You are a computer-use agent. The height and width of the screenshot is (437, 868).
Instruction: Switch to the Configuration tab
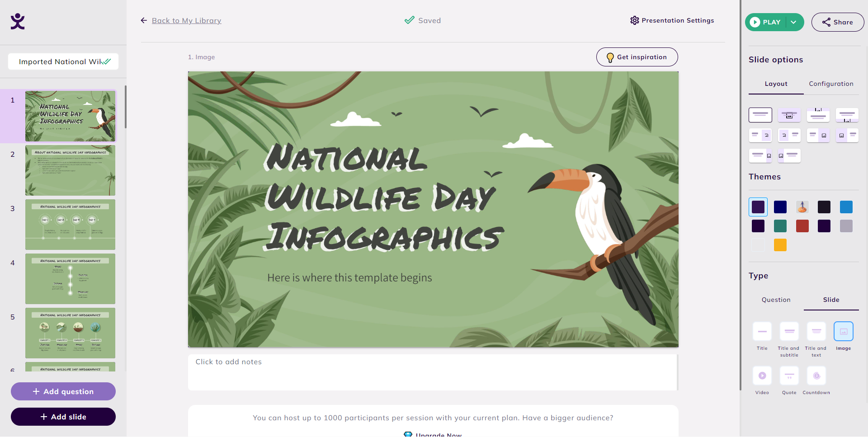[x=831, y=84]
